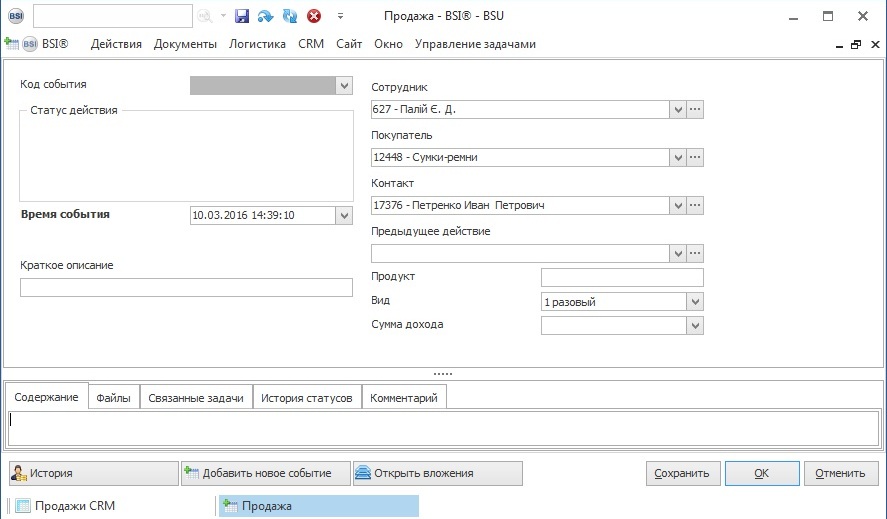Switch to the Файлы tab
The height and width of the screenshot is (519, 887).
113,398
